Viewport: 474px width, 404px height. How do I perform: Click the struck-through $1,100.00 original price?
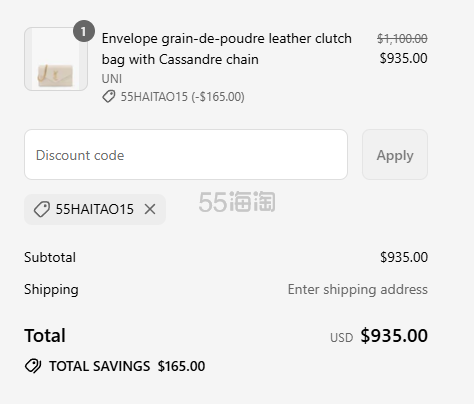(402, 39)
